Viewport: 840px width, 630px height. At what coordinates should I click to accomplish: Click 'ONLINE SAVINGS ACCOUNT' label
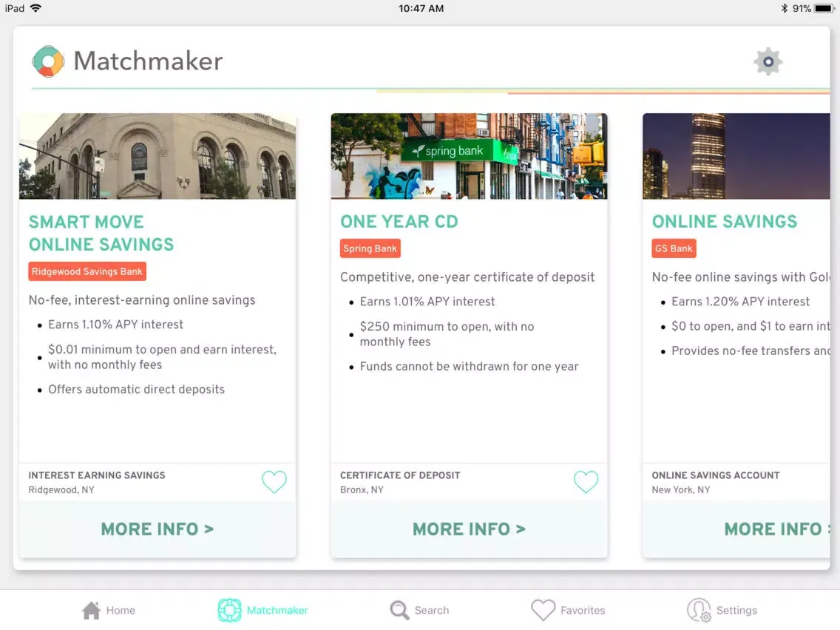716,475
